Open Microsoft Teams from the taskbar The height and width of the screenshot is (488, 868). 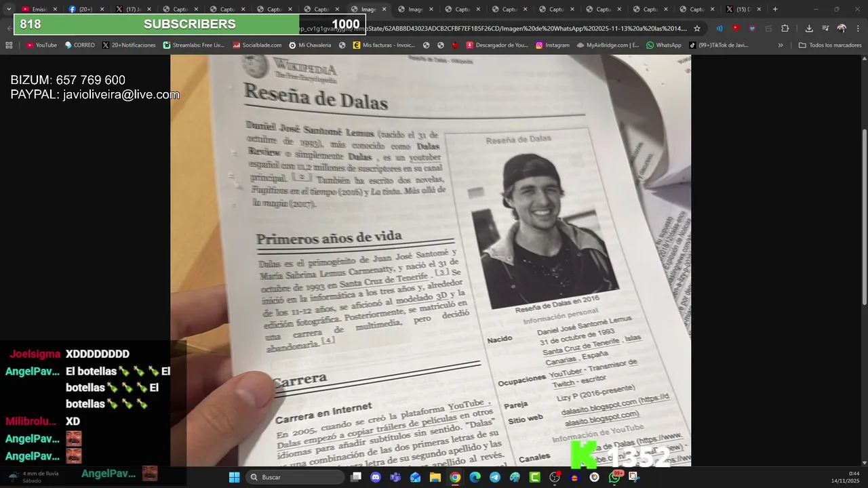[395, 477]
